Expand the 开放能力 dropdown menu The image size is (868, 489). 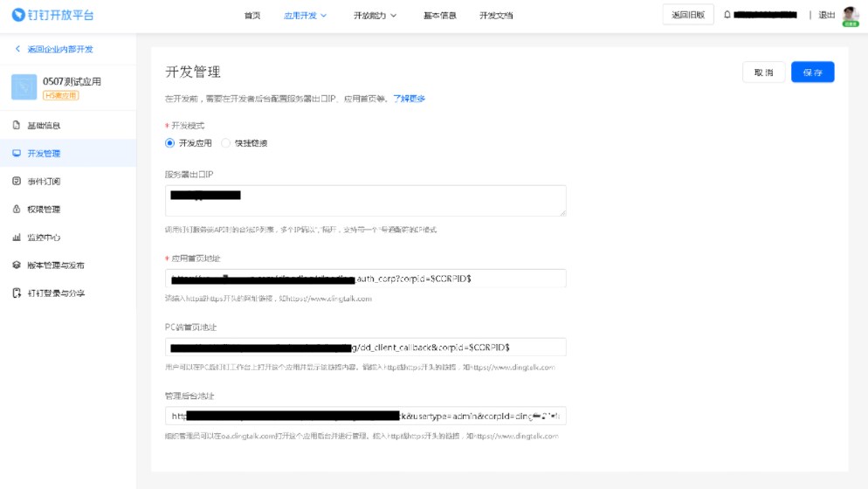(375, 16)
